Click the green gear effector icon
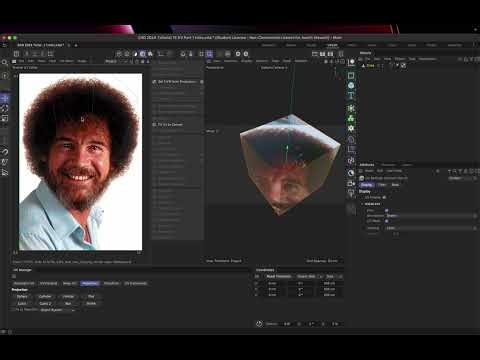 (351, 128)
